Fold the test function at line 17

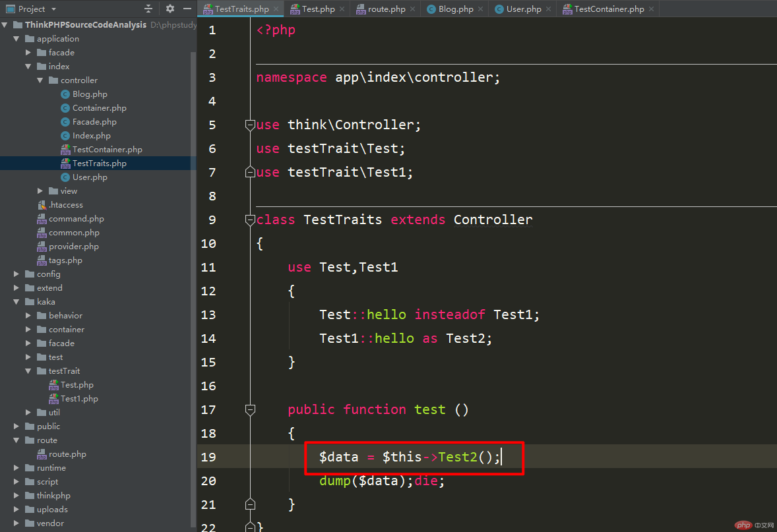tap(250, 409)
